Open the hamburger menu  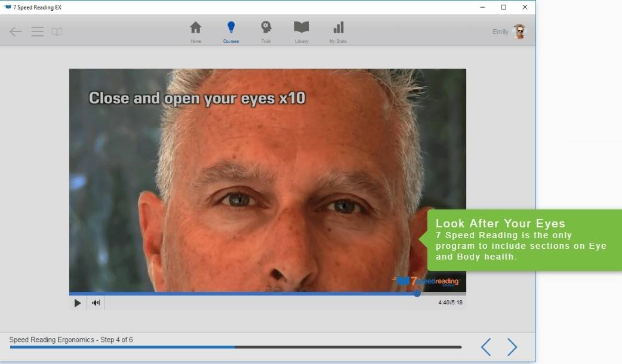tap(37, 32)
